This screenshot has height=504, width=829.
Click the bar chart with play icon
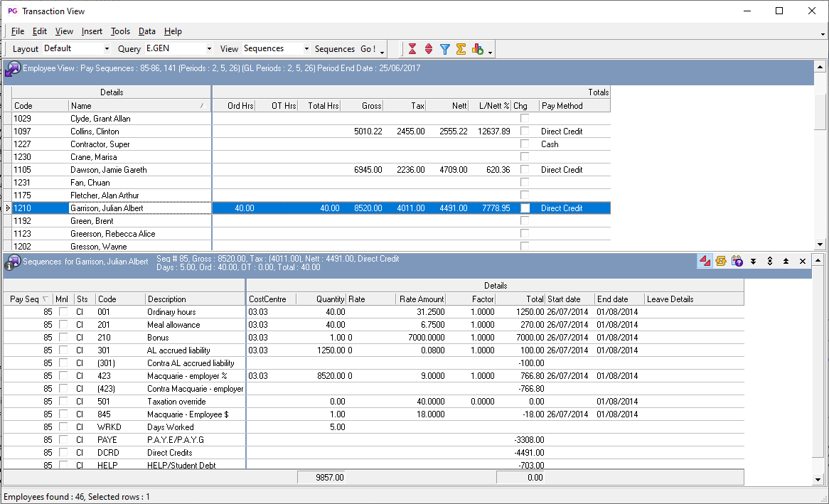point(477,49)
